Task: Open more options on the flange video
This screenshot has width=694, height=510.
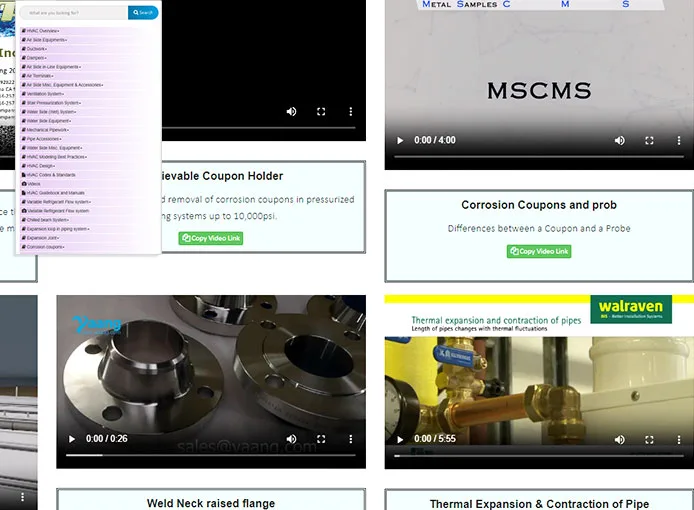Action: [x=351, y=439]
